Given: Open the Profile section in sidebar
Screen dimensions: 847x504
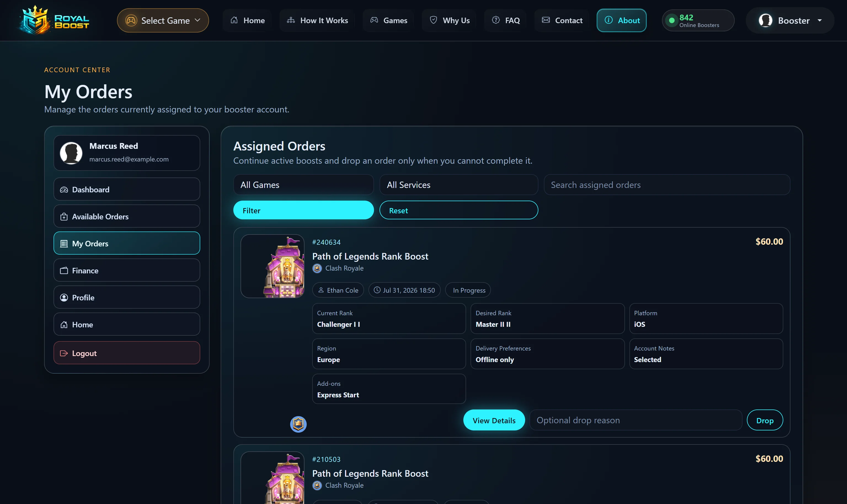Looking at the screenshot, I should (x=127, y=297).
